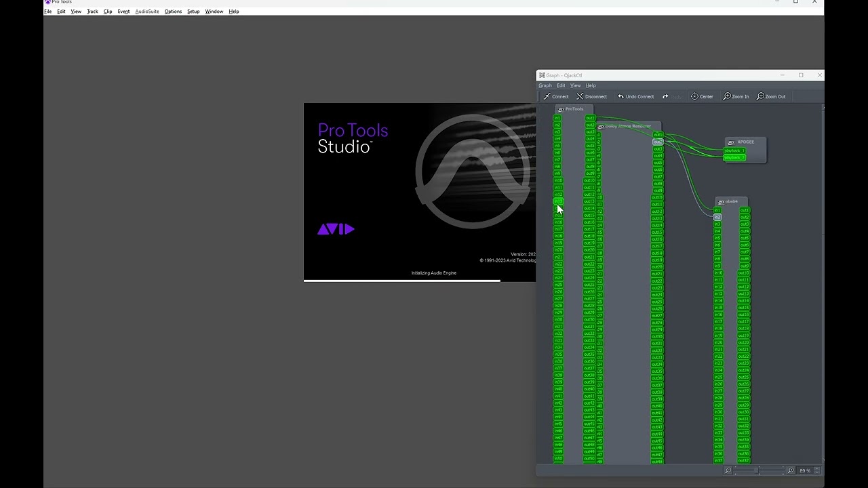Click the Graph zoom slider at the bottom
This screenshot has width=868, height=488.
coord(759,470)
